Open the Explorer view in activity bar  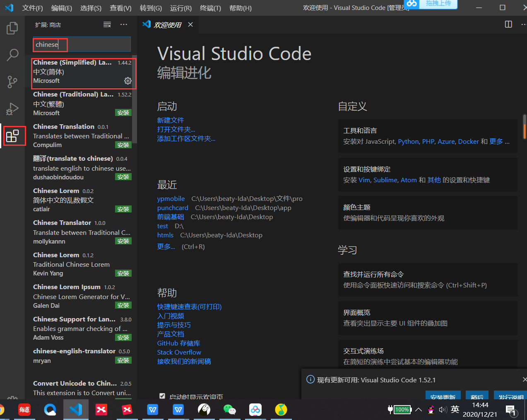[x=12, y=28]
